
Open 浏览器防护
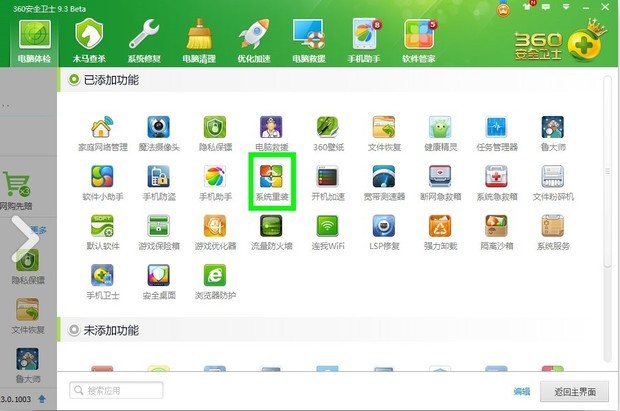click(215, 282)
